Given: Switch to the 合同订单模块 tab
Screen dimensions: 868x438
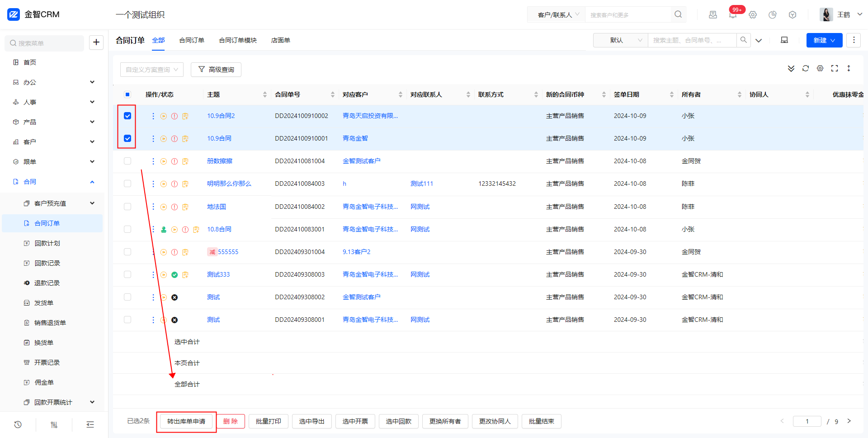Looking at the screenshot, I should coord(237,40).
